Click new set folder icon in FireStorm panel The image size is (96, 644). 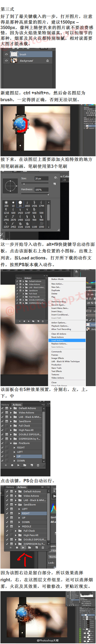pyautogui.click(x=25, y=465)
